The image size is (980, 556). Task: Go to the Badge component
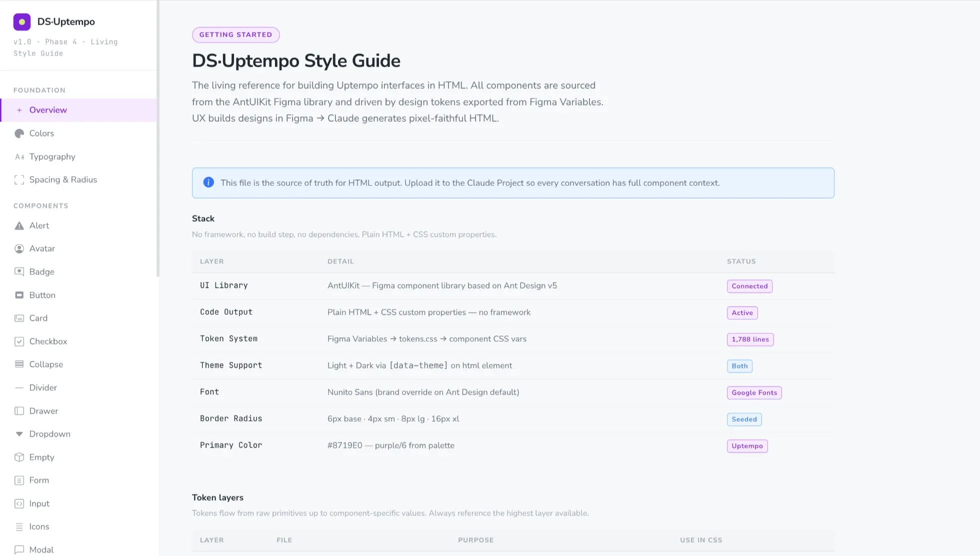[79, 272]
